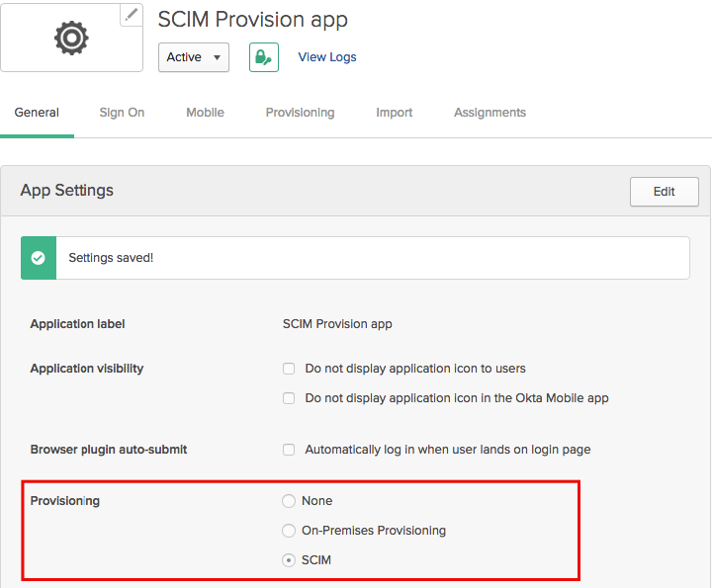Screen dimensions: 712x588
Task: Select the SCIM provisioning radio button
Action: (x=289, y=560)
